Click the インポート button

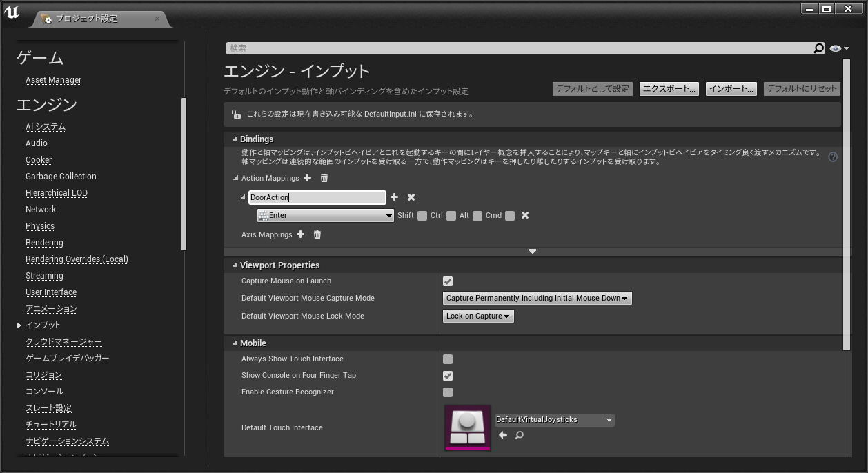click(x=731, y=89)
